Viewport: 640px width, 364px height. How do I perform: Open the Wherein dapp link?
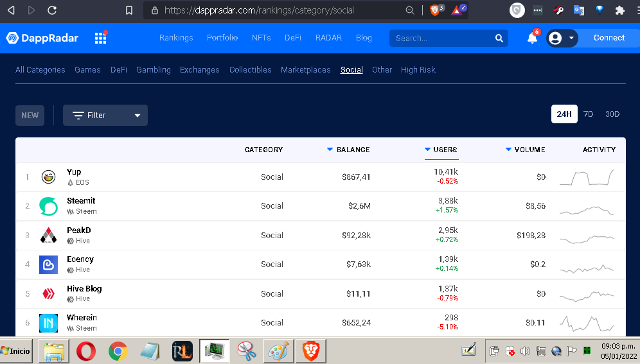point(82,318)
